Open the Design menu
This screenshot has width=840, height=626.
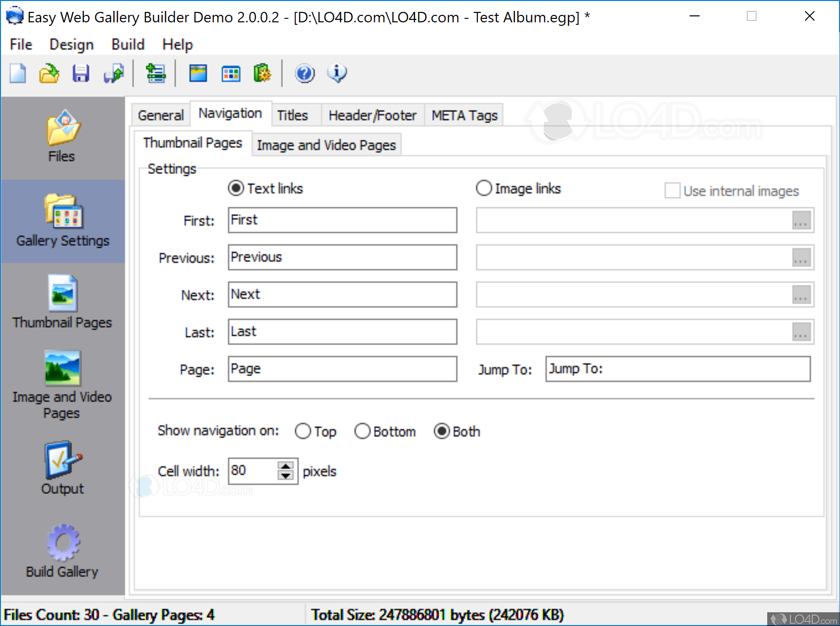(71, 44)
